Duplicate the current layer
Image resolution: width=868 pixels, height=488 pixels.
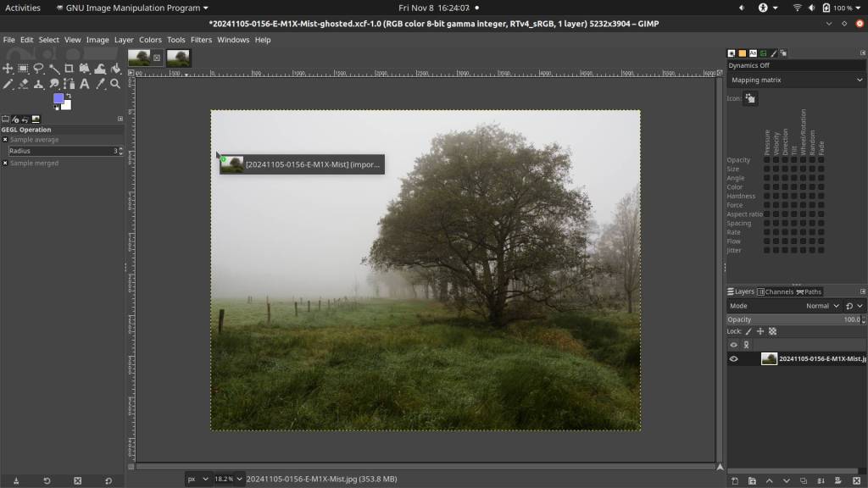(804, 481)
